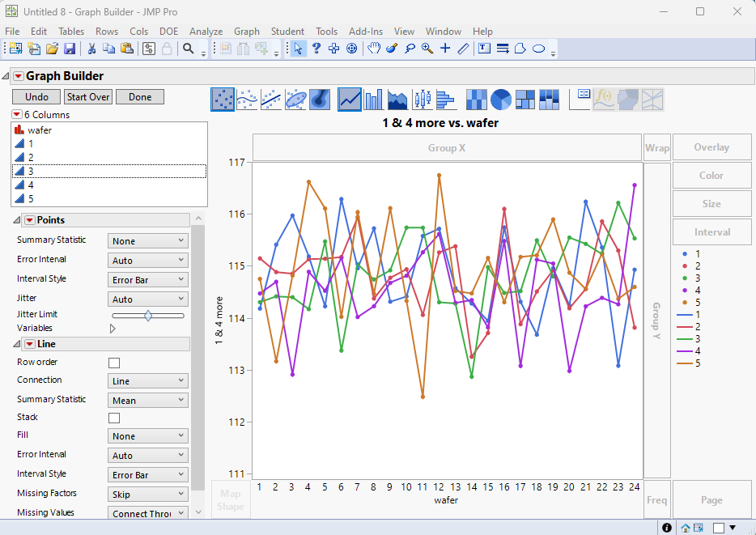Click the Start Over button
This screenshot has width=756, height=535.
pyautogui.click(x=88, y=97)
